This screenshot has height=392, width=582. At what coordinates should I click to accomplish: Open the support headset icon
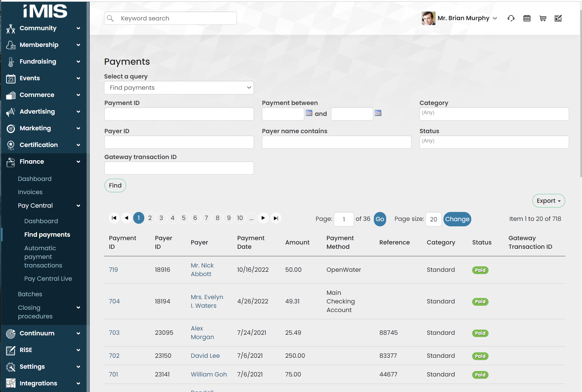pos(511,18)
